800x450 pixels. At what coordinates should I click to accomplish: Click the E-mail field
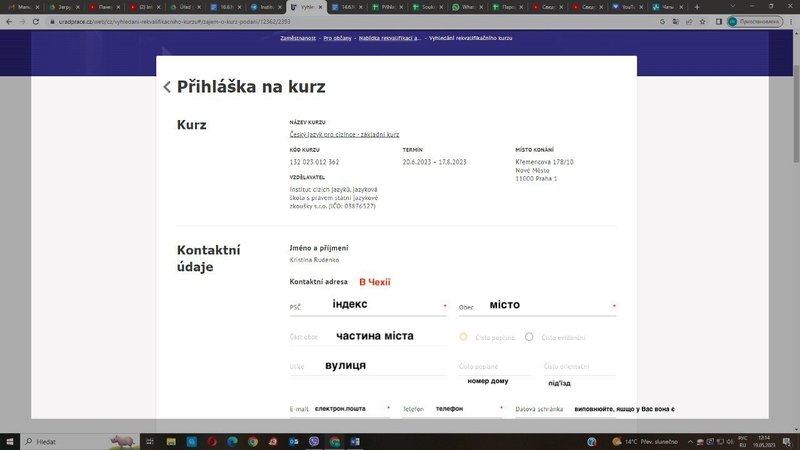point(340,409)
